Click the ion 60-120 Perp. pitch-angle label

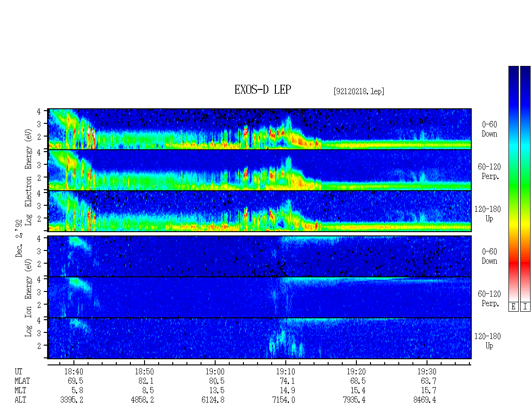pos(489,299)
